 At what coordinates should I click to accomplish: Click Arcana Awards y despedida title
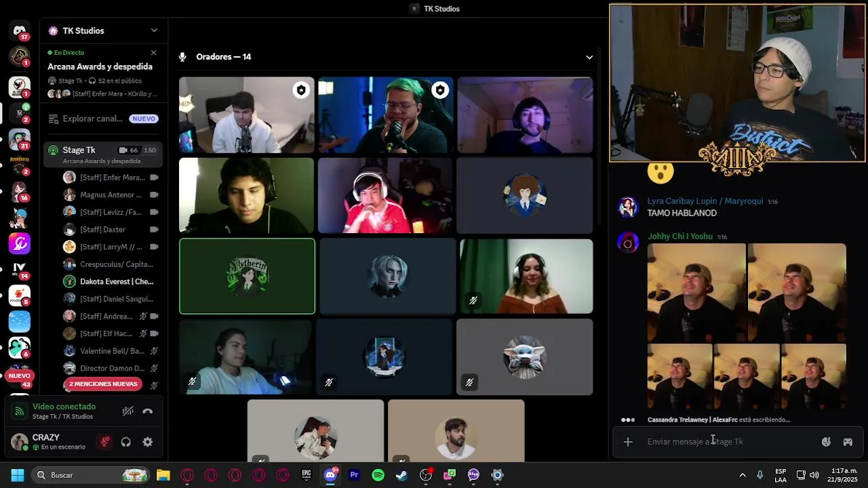pos(100,66)
